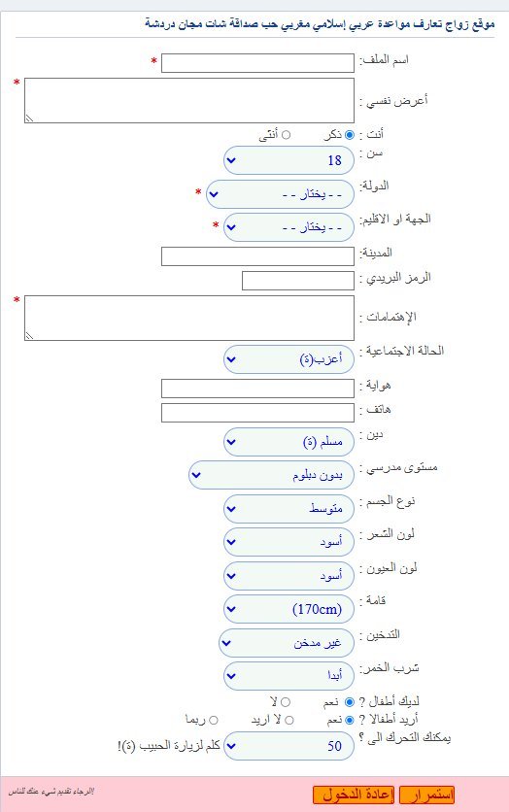Click the إعادة الدخول reset button
509x812 pixels.
354,795
